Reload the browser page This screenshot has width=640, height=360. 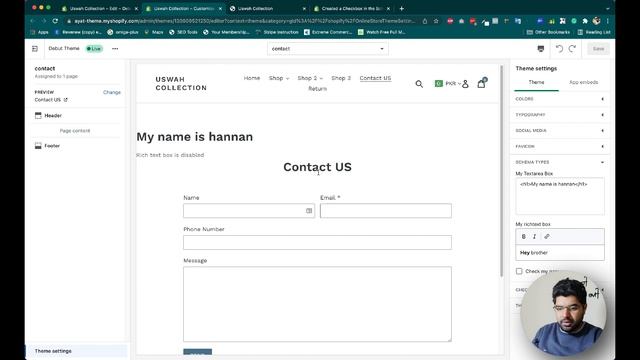coord(55,21)
